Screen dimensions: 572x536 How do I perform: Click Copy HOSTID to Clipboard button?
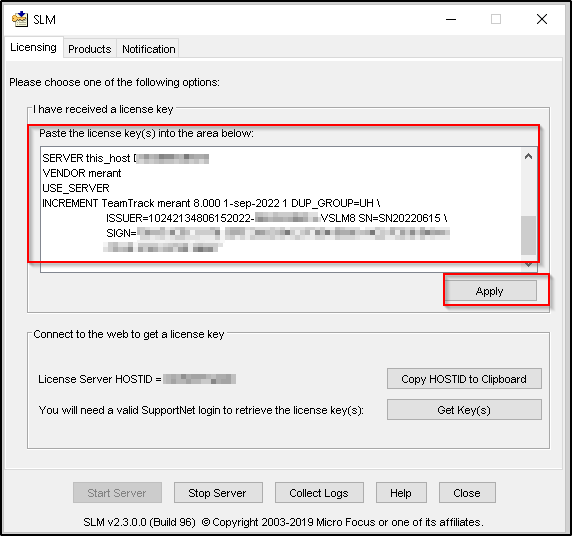tap(464, 379)
